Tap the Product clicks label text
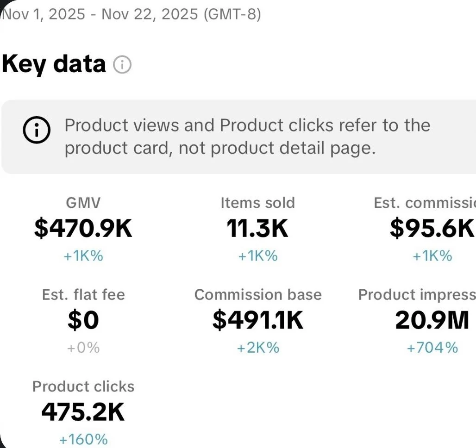 pyautogui.click(x=83, y=386)
